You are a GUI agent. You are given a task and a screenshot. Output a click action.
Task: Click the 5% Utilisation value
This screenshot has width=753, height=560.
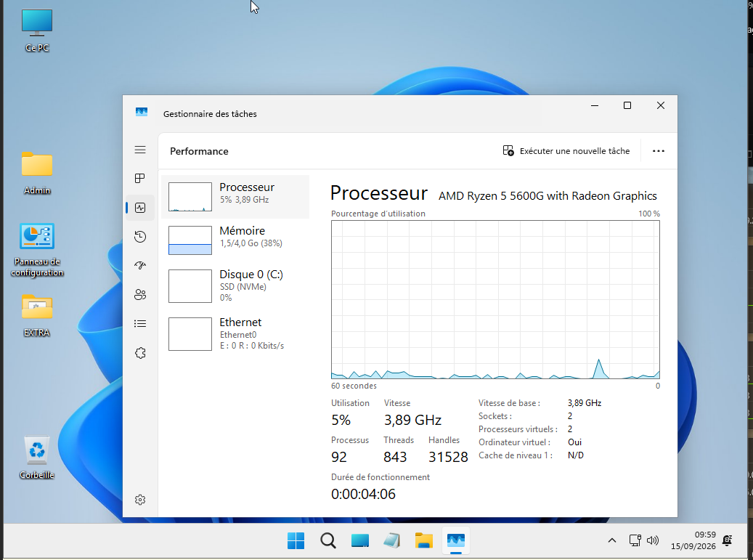(341, 421)
